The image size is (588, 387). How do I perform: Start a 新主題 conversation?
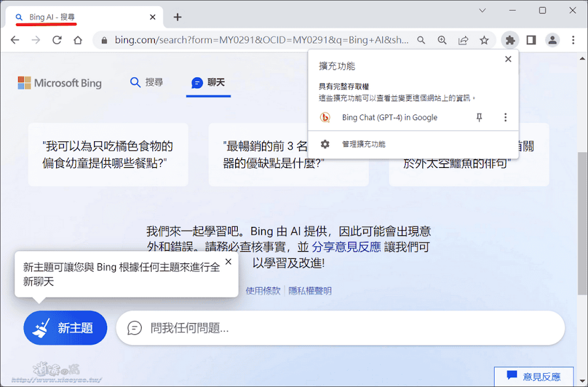pyautogui.click(x=65, y=328)
